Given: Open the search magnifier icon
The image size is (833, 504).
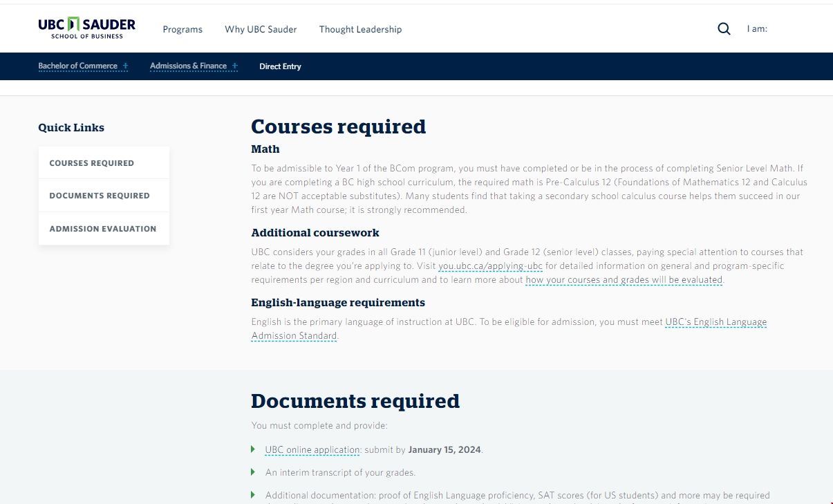Looking at the screenshot, I should click(723, 28).
